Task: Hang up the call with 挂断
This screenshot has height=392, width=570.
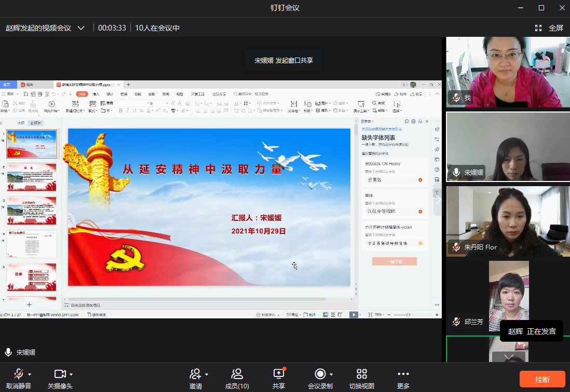Action: pos(542,380)
